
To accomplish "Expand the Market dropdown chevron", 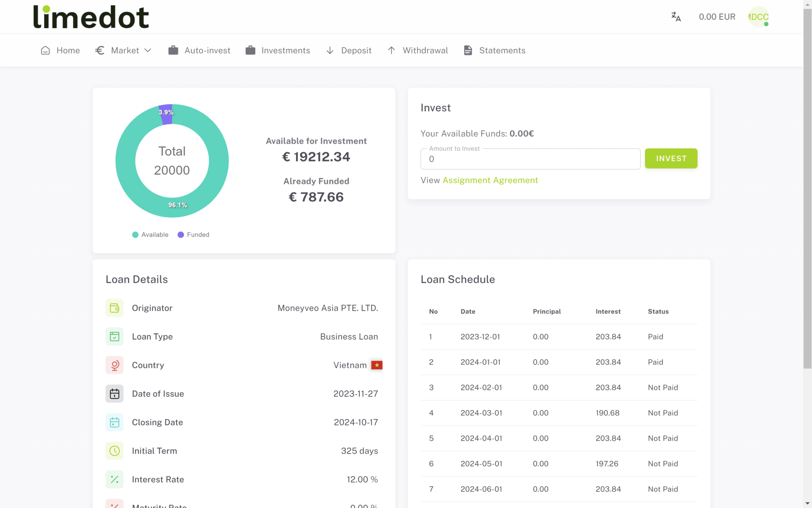I will click(x=148, y=50).
